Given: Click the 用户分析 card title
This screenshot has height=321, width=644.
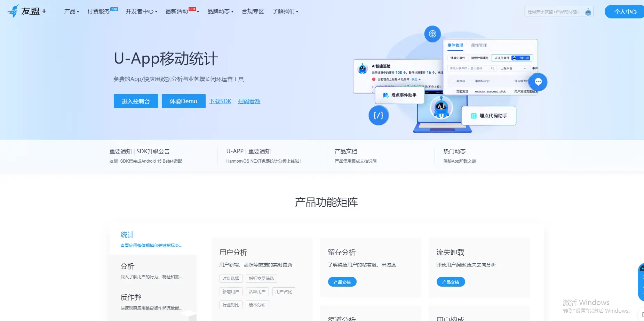Looking at the screenshot, I should click(233, 252).
